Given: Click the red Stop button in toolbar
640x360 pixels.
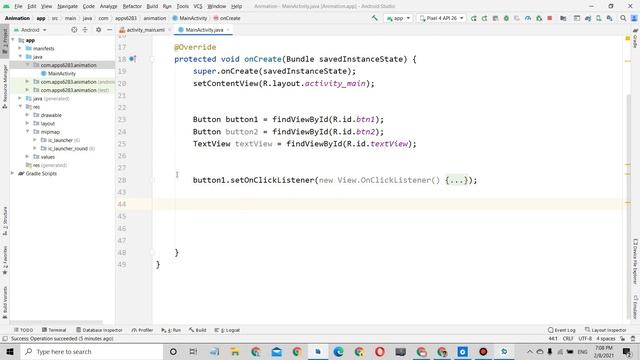Looking at the screenshot, I should click(x=550, y=18).
